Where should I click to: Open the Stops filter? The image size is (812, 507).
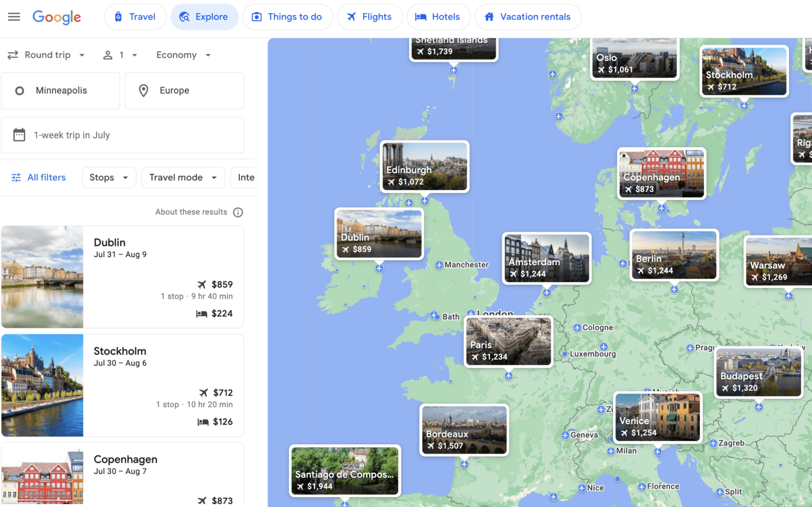[109, 177]
